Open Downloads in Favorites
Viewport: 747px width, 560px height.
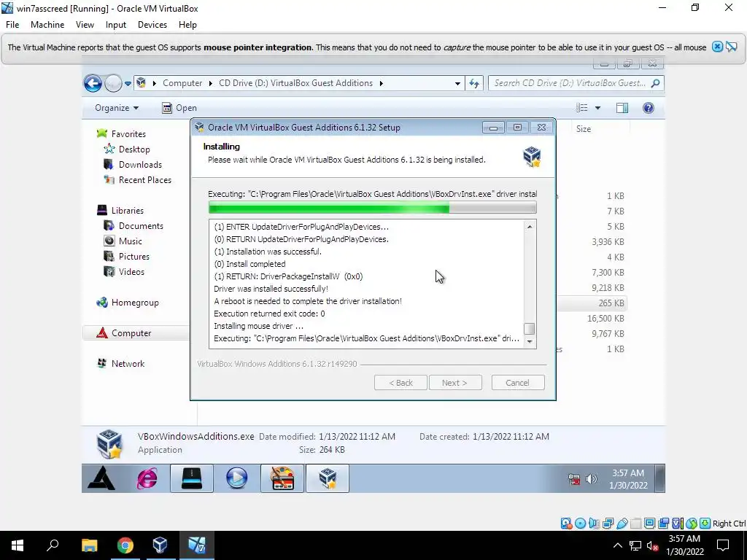pos(139,164)
